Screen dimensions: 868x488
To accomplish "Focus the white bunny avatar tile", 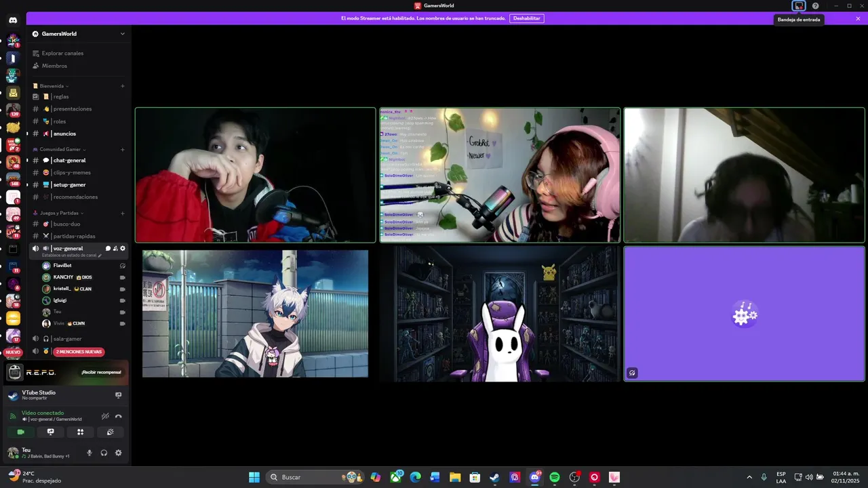I will click(x=500, y=313).
